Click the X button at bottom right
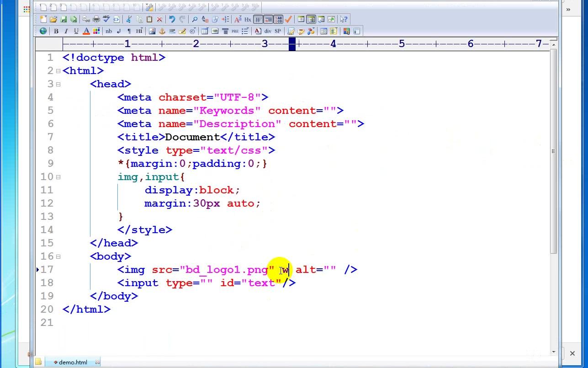The width and height of the screenshot is (588, 368). coord(572,353)
